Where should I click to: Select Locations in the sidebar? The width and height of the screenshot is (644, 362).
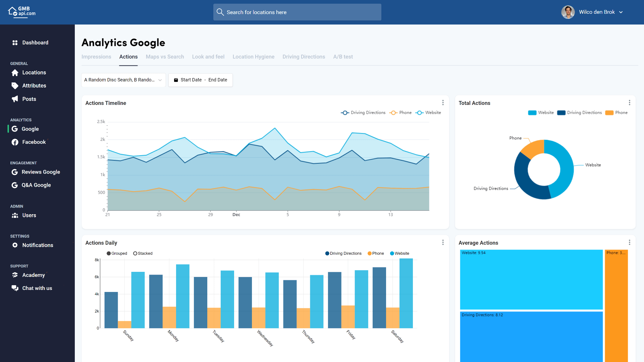34,72
